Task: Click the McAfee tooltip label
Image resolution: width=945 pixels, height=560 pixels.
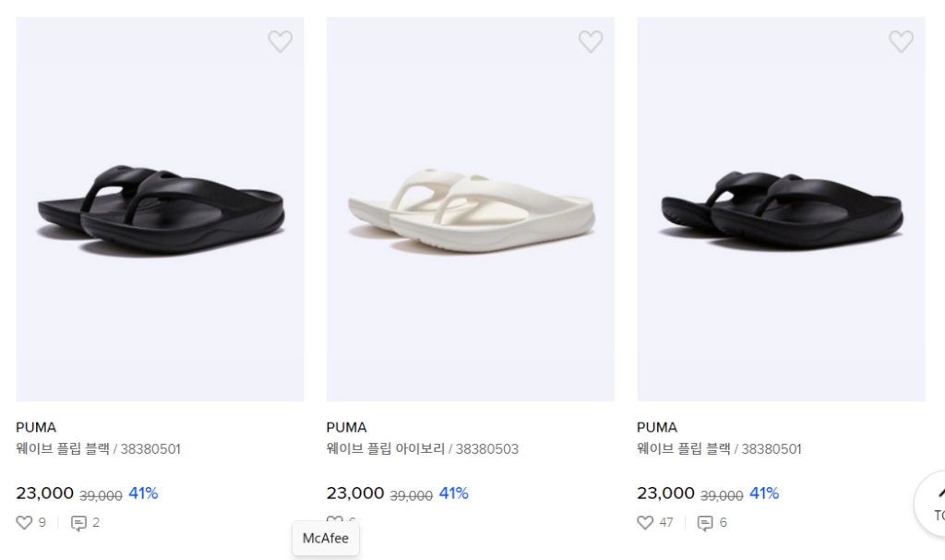Action: 326,539
